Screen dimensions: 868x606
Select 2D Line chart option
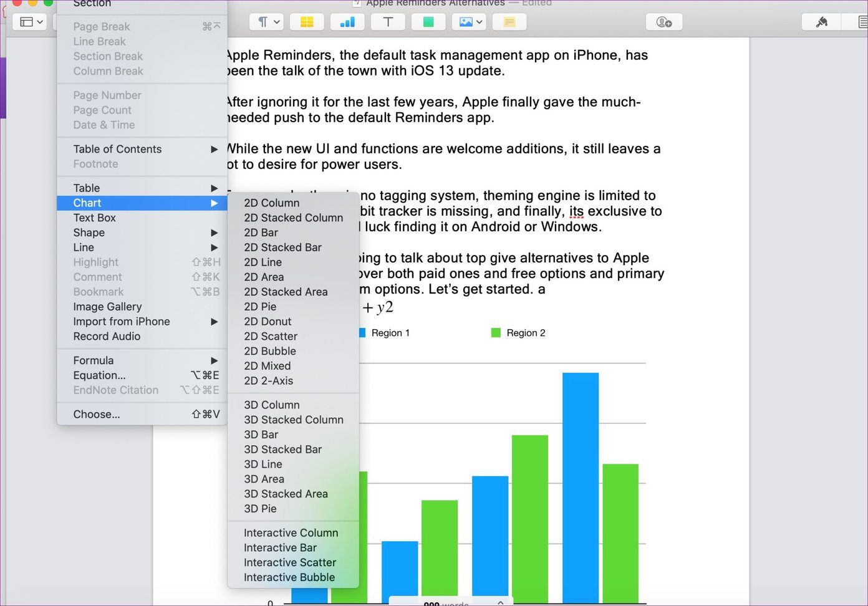293,262
